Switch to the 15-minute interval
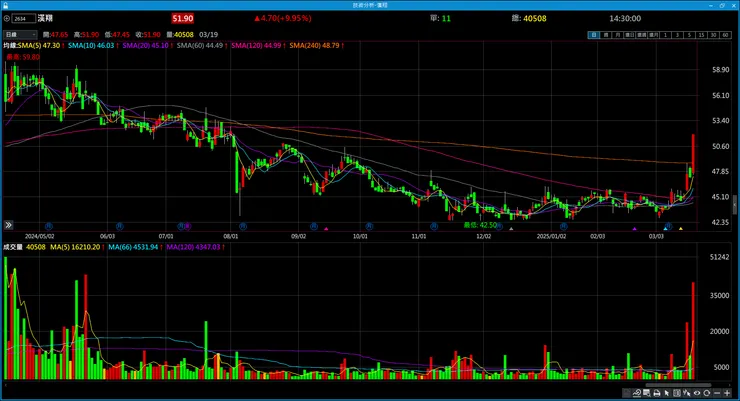Screen dimensions: 740x401 tap(701, 35)
